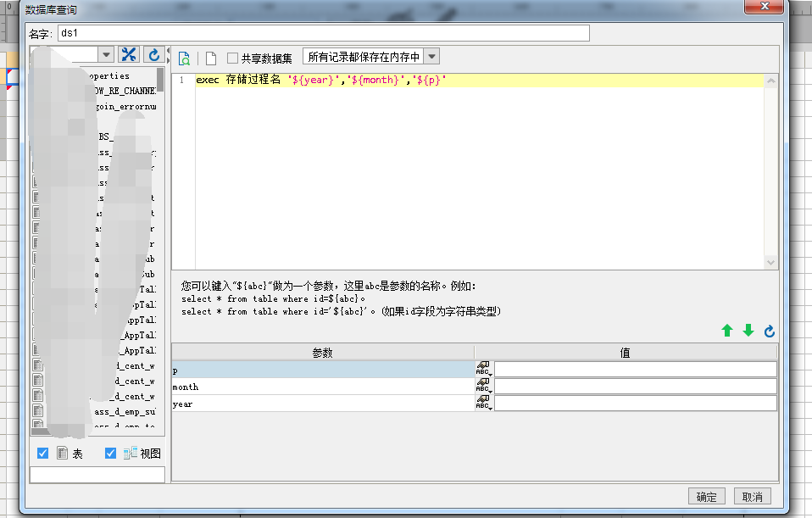Image resolution: width=812 pixels, height=518 pixels.
Task: Click hint text select * from table where id=${abc}
Action: (273, 299)
